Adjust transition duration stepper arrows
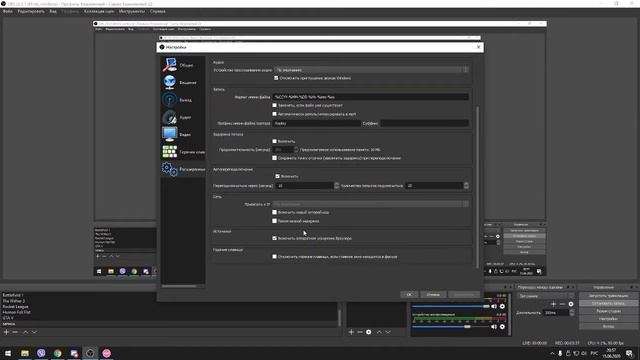640x360 pixels. pos(572,313)
